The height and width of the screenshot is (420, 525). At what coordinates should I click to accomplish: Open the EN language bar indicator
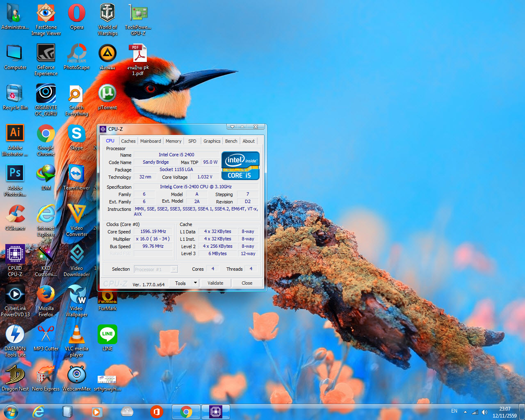(454, 411)
